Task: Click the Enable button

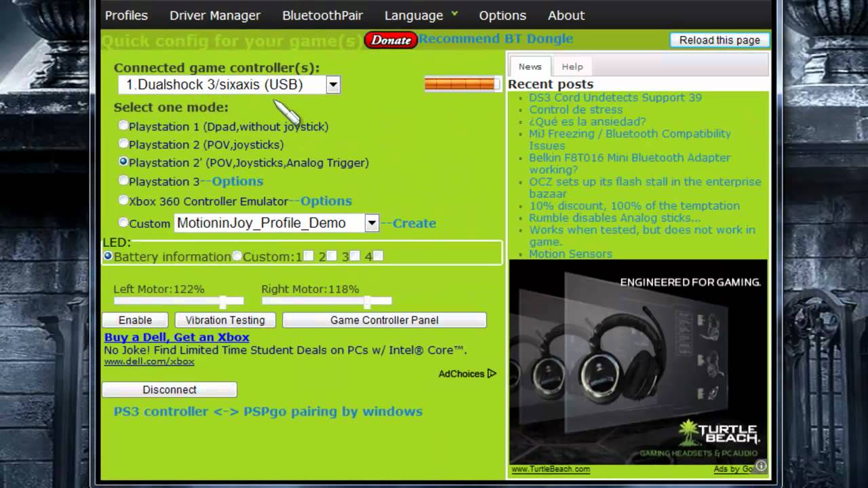Action: (x=135, y=320)
